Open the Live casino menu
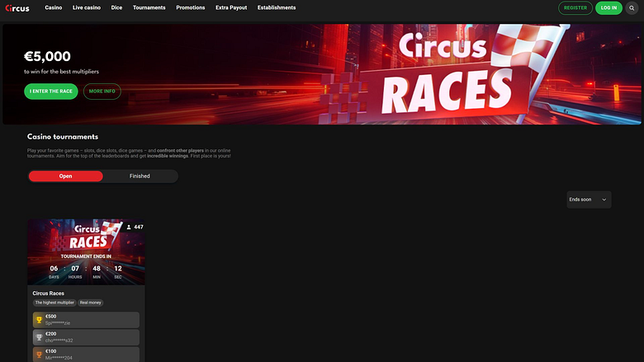The height and width of the screenshot is (362, 644). 86,7
